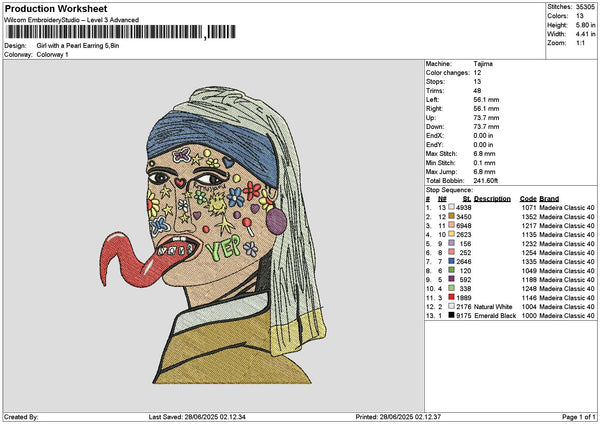Click thread code 1000

[529, 316]
